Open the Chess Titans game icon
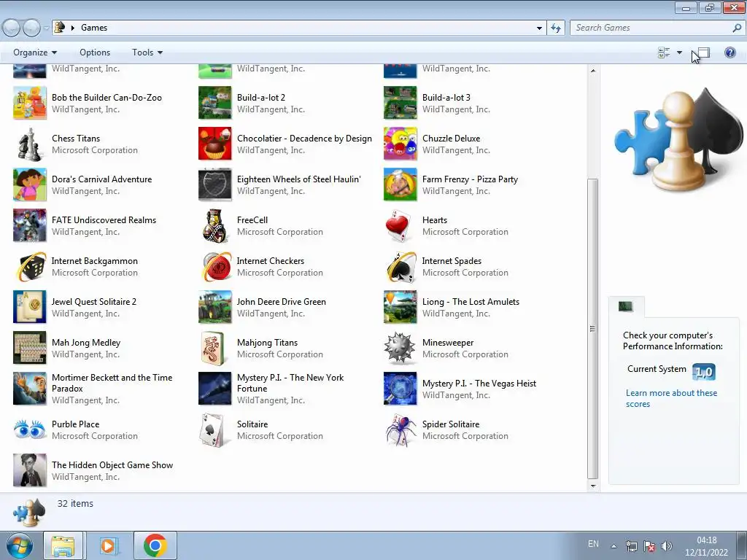The image size is (747, 560). pyautogui.click(x=29, y=144)
